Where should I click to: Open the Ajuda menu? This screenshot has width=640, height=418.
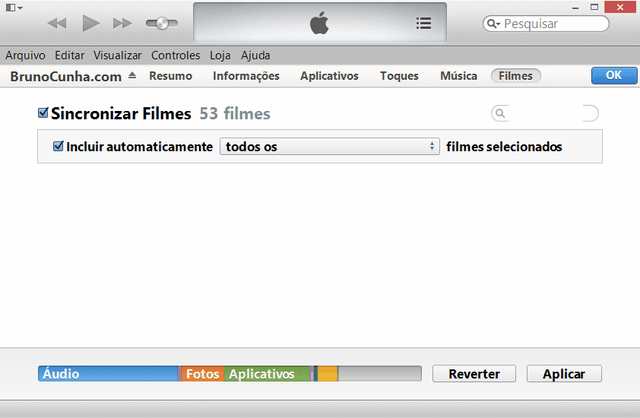coord(256,55)
